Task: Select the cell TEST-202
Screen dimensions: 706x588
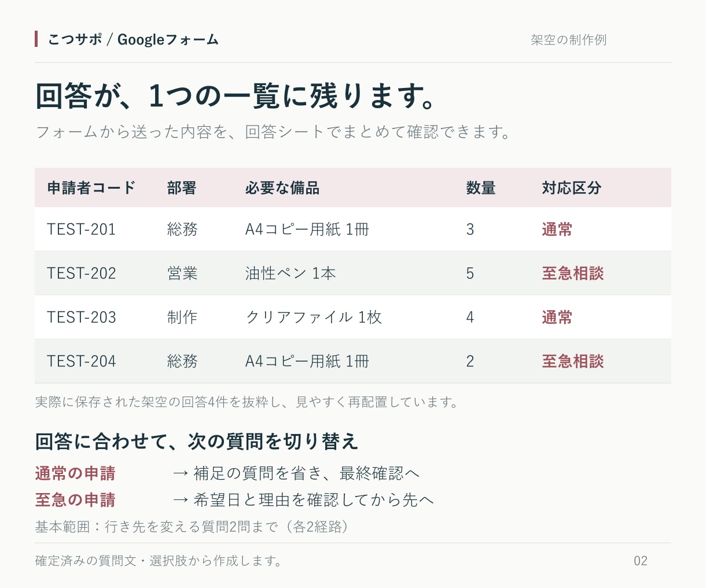Action: point(82,273)
